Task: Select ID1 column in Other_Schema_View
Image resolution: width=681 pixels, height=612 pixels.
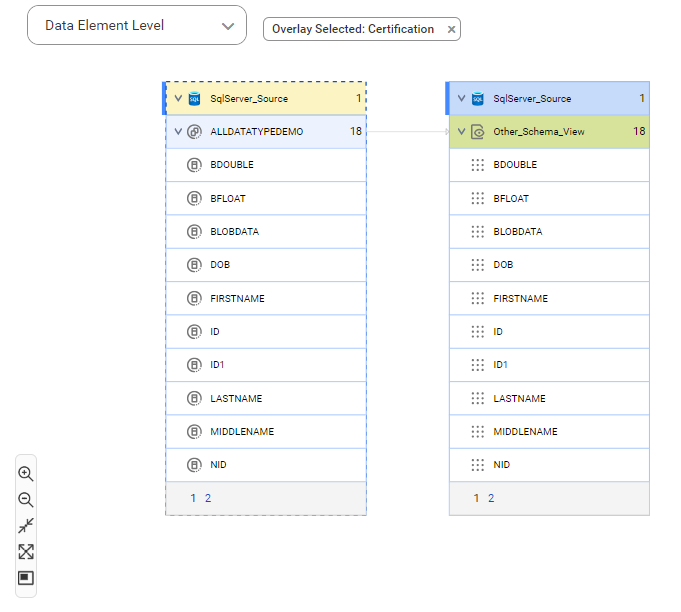Action: click(x=549, y=365)
